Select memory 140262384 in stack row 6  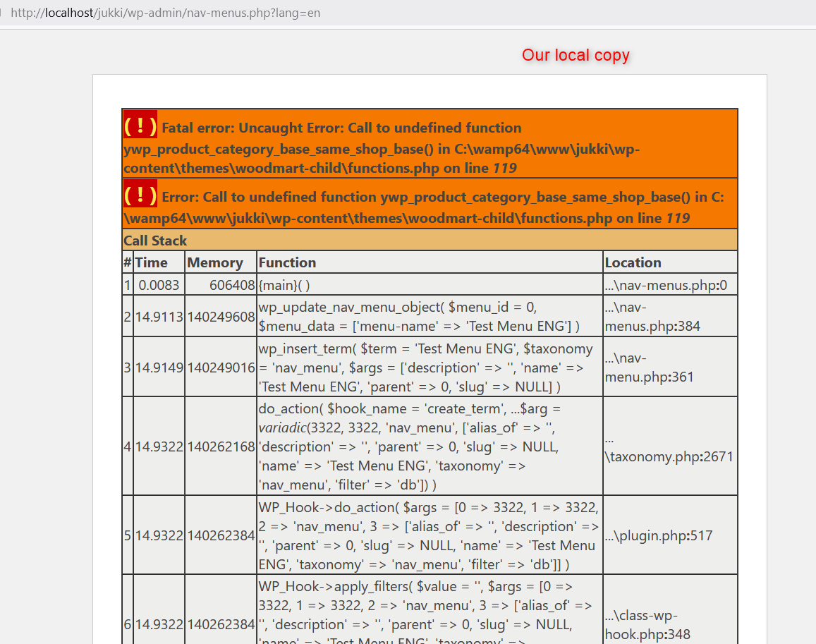(221, 624)
